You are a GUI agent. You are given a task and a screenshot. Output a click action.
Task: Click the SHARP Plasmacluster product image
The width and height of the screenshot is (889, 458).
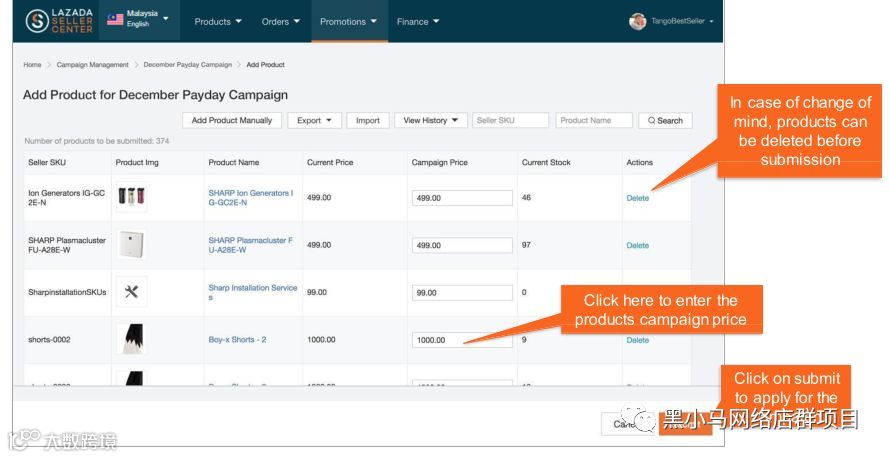[131, 245]
